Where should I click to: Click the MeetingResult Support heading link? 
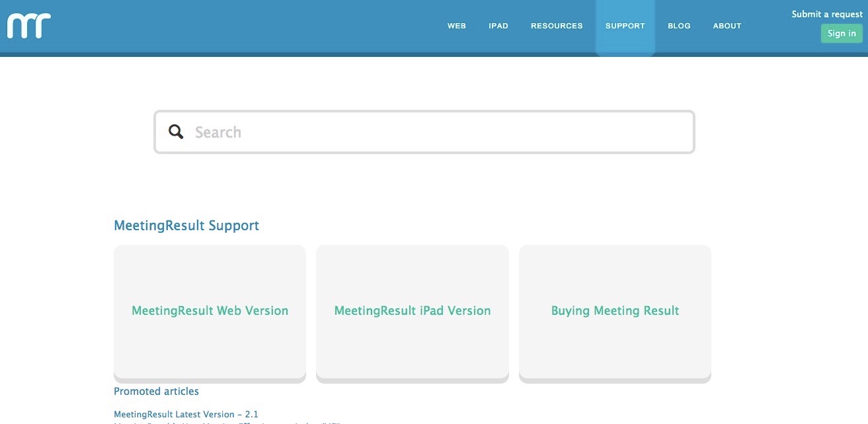186,226
